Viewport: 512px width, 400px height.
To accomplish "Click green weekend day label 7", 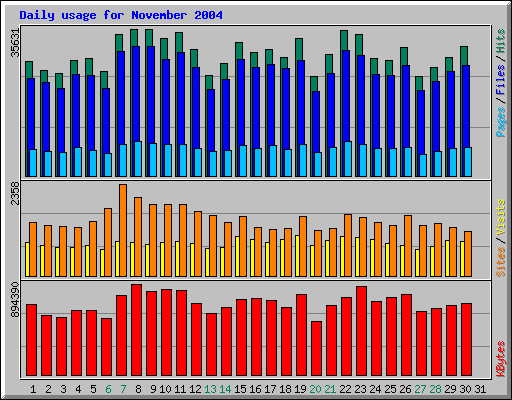I will (x=123, y=389).
